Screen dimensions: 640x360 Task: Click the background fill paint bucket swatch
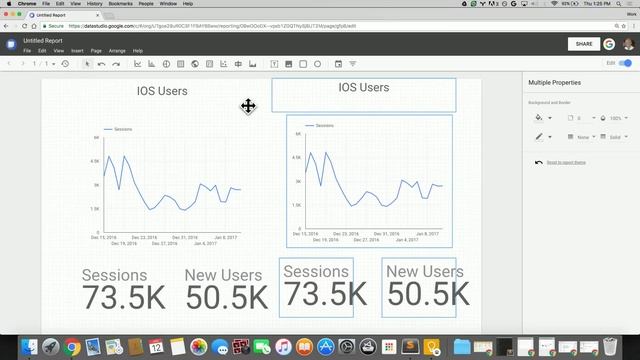click(x=539, y=118)
